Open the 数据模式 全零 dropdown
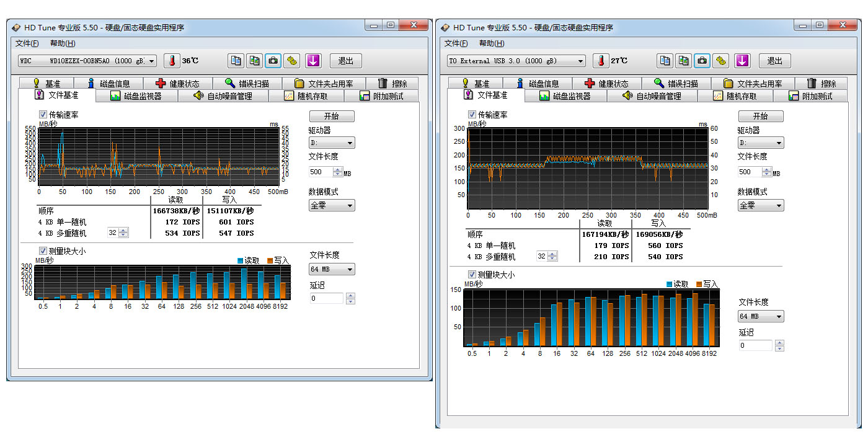 pyautogui.click(x=331, y=205)
